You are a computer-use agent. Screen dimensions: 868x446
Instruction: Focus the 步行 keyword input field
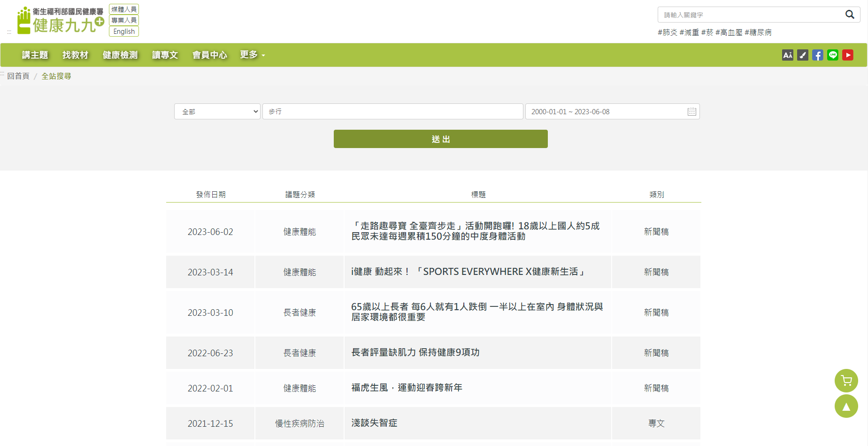tap(393, 111)
